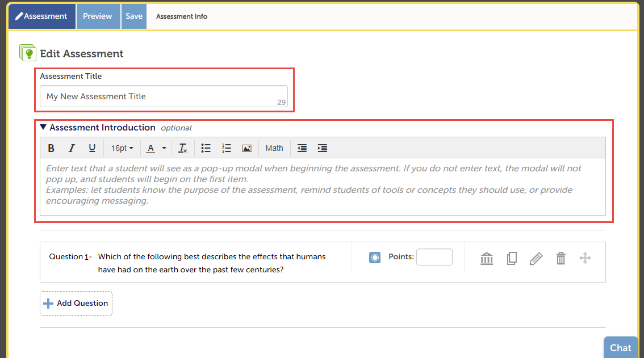Click the Question 1 text
This screenshot has width=644, height=358.
211,263
